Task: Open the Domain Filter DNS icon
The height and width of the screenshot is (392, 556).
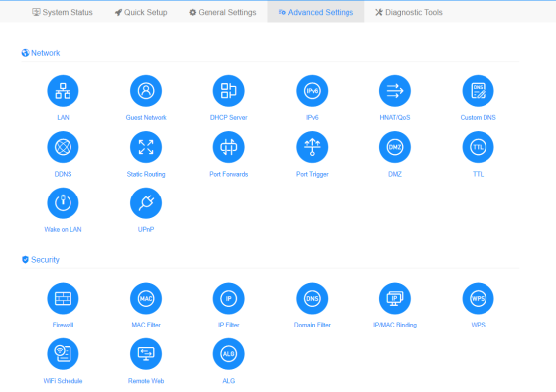Action: 312,298
